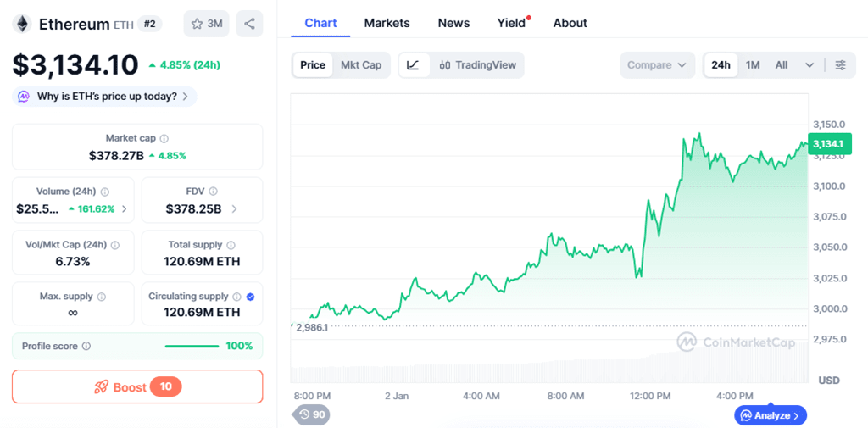Open the Compare dropdown

657,65
